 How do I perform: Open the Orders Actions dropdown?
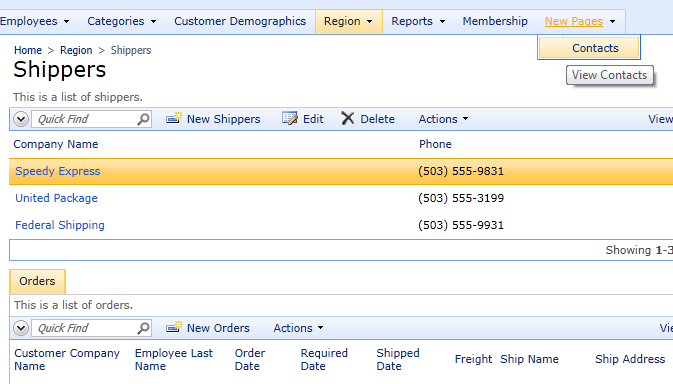(x=298, y=328)
